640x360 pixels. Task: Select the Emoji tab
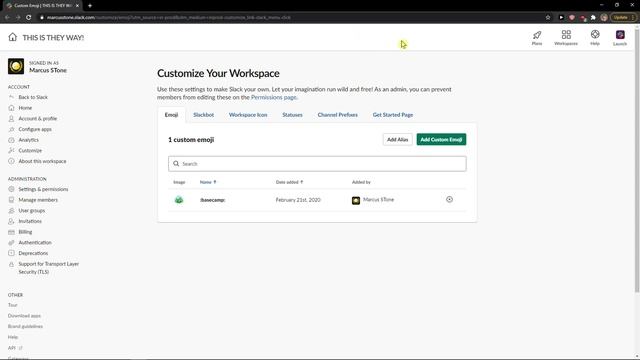[171, 115]
